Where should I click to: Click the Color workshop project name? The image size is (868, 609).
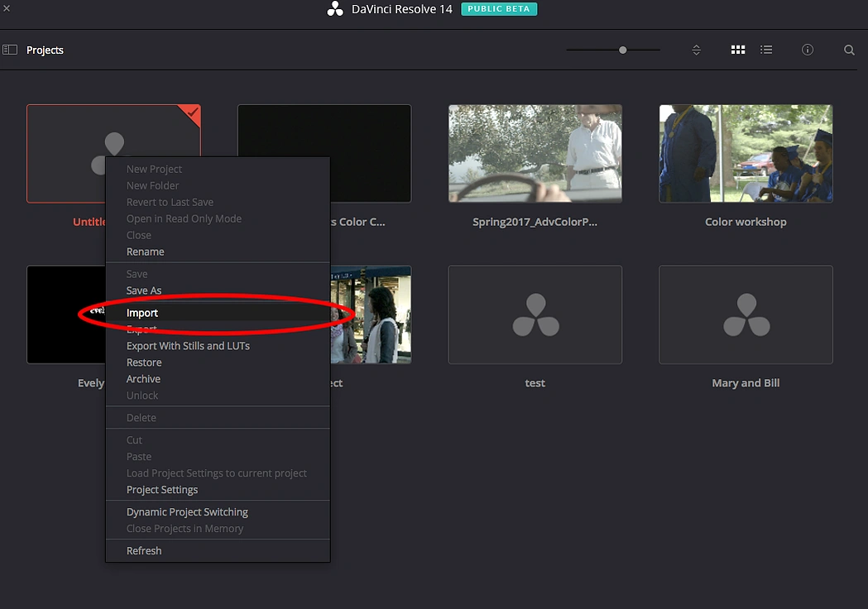click(x=746, y=222)
